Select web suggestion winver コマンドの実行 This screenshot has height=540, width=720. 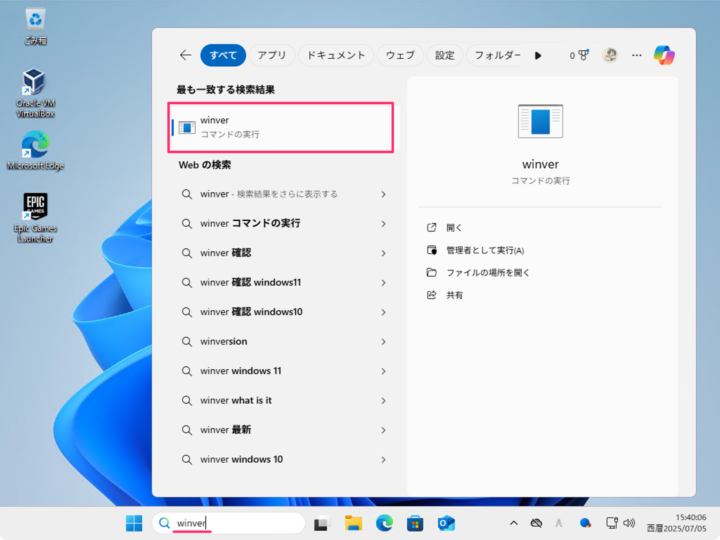(x=283, y=224)
